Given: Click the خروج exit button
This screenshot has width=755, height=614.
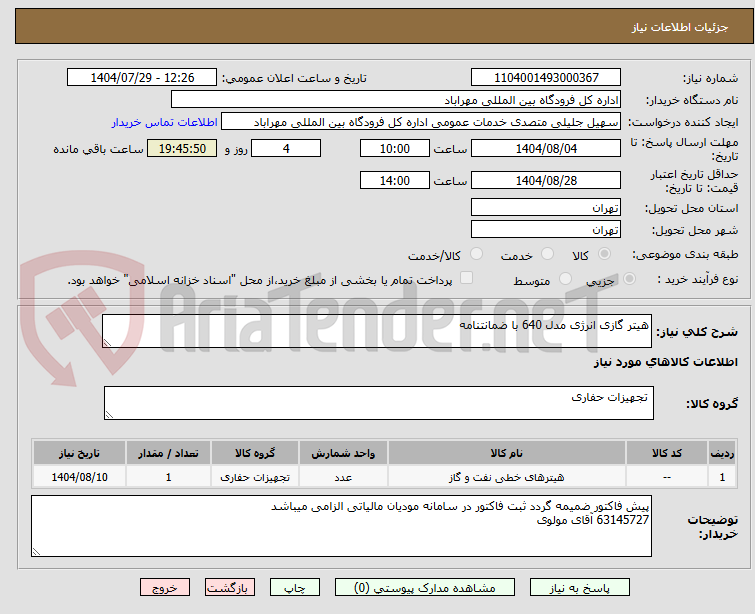Looking at the screenshot, I should [165, 588].
